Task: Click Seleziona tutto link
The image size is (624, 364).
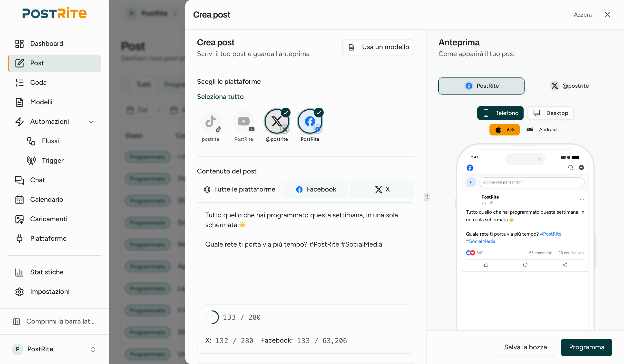Action: tap(220, 97)
